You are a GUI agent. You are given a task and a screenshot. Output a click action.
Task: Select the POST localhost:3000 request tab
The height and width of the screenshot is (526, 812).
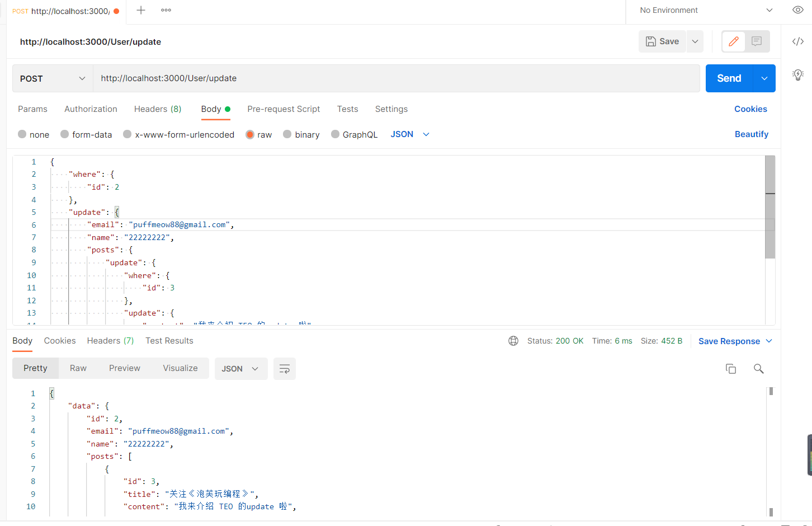click(x=66, y=11)
